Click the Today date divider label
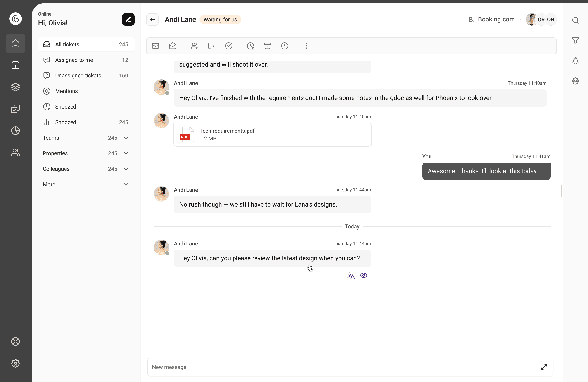Image resolution: width=588 pixels, height=382 pixels. click(x=352, y=227)
